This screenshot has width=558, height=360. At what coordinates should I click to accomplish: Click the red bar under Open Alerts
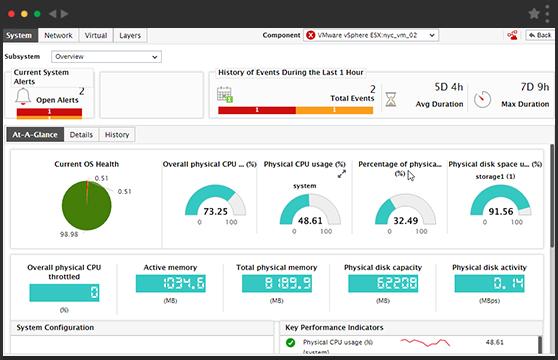49,112
